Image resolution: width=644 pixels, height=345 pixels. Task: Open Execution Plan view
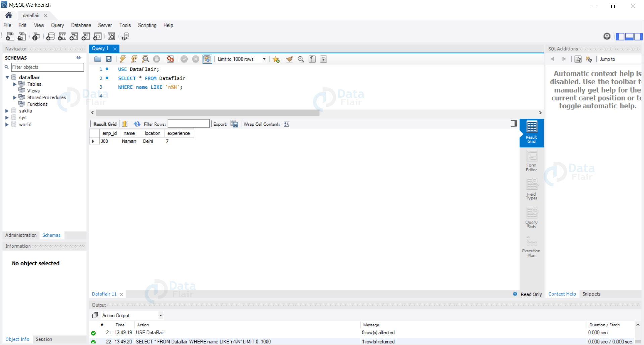coord(531,247)
